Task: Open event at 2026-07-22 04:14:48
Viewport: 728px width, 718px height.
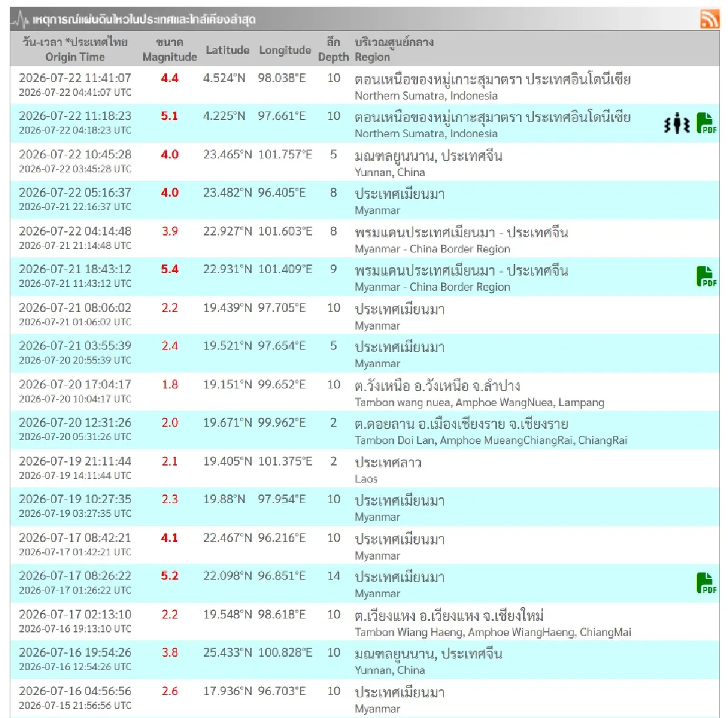Action: point(75,231)
